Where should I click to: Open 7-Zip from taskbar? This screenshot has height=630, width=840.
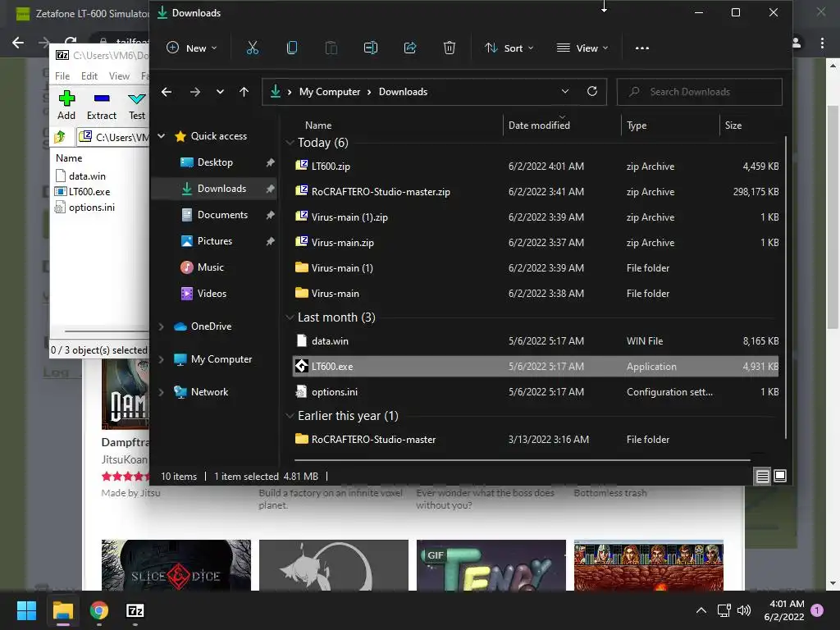pos(135,610)
